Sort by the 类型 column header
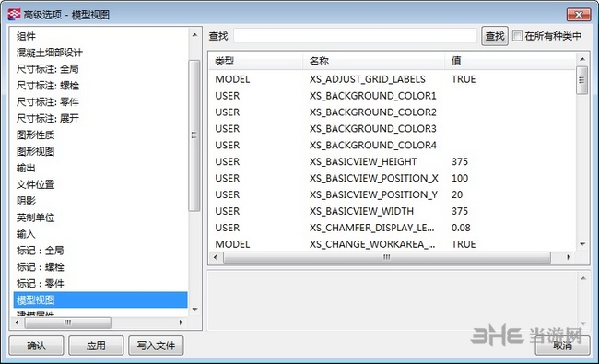Image resolution: width=599 pixels, height=364 pixels. (256, 61)
